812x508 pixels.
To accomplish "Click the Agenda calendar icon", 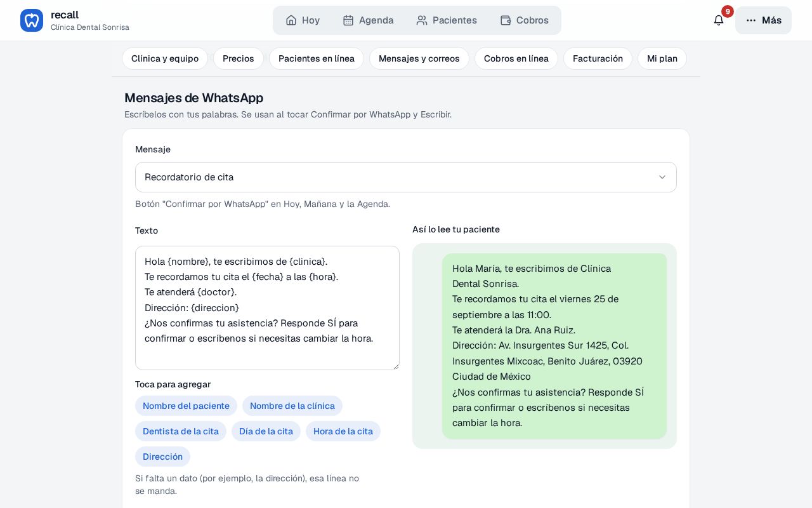I will click(348, 20).
